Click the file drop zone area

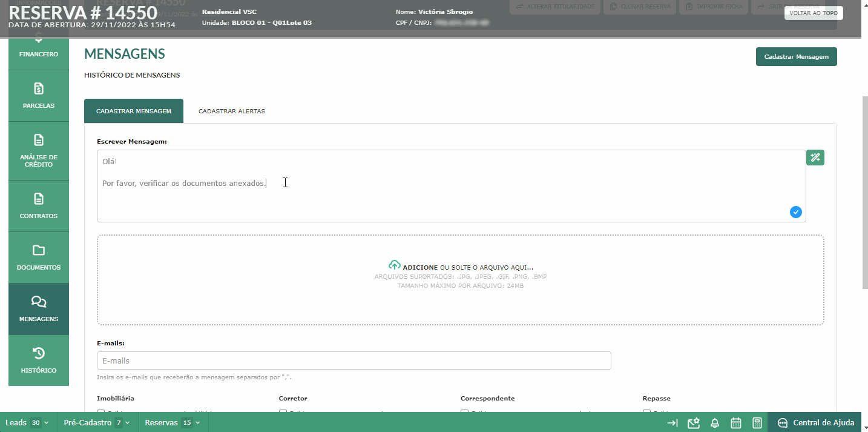(x=461, y=280)
